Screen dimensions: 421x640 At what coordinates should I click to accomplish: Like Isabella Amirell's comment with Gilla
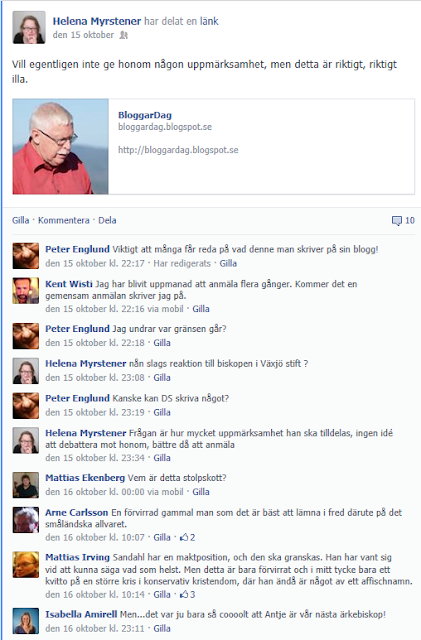click(x=162, y=629)
